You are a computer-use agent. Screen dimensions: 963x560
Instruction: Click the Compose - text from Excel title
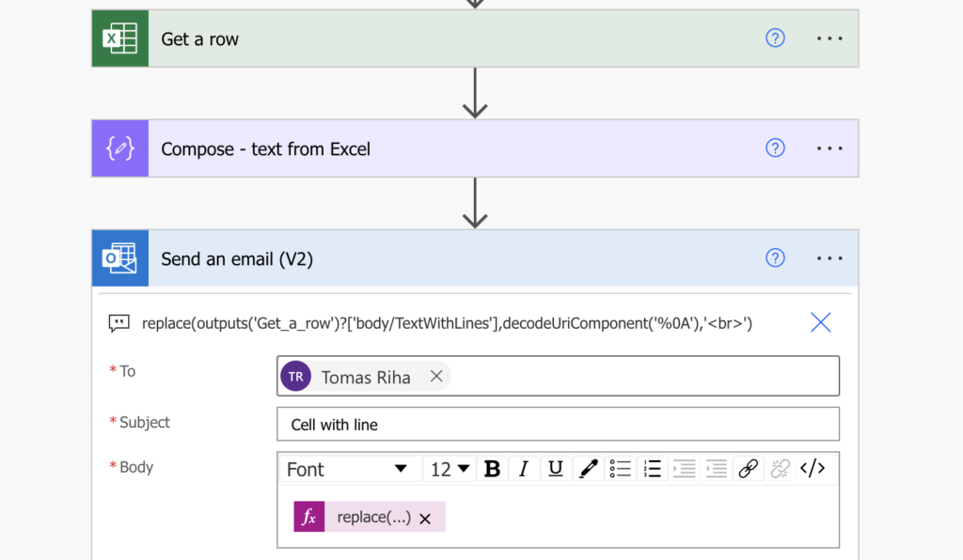pyautogui.click(x=265, y=149)
